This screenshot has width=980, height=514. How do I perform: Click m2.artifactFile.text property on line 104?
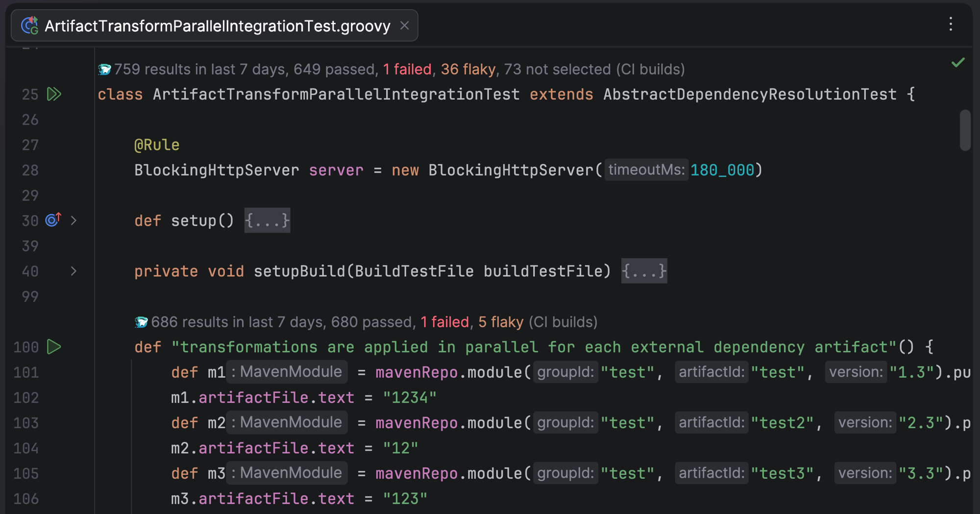point(263,448)
